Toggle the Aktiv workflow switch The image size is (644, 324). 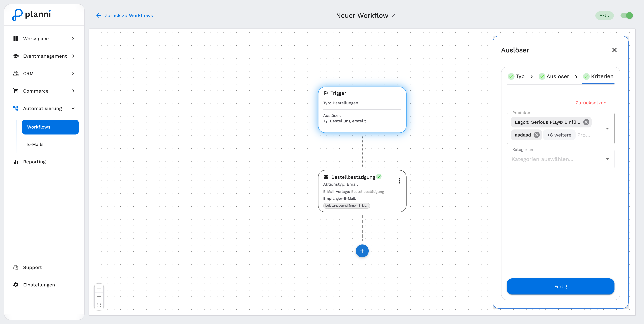(x=627, y=15)
